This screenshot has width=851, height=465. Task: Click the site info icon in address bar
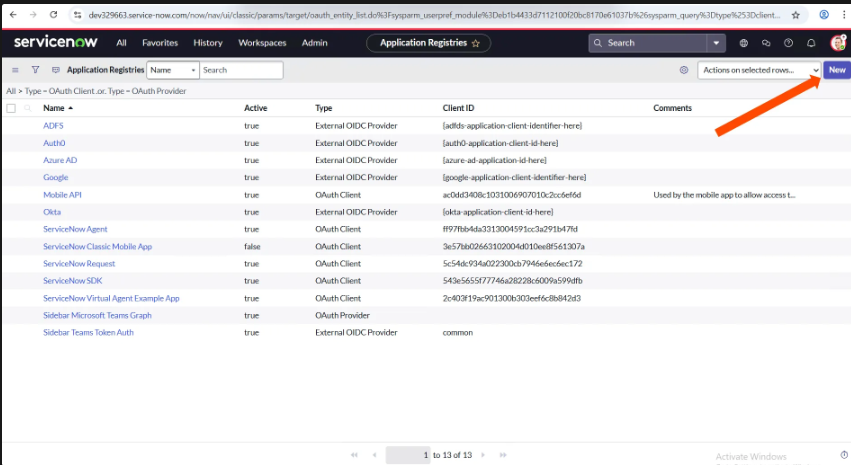(x=77, y=15)
